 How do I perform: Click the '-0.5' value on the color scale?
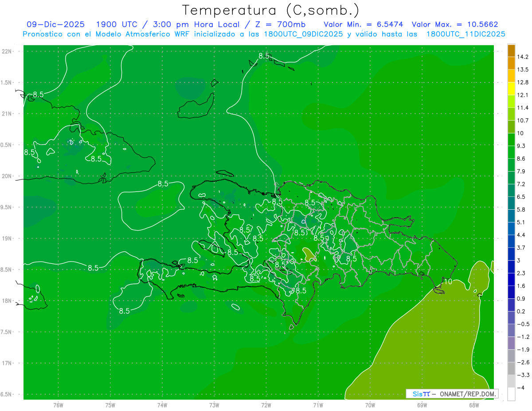[x=522, y=324]
